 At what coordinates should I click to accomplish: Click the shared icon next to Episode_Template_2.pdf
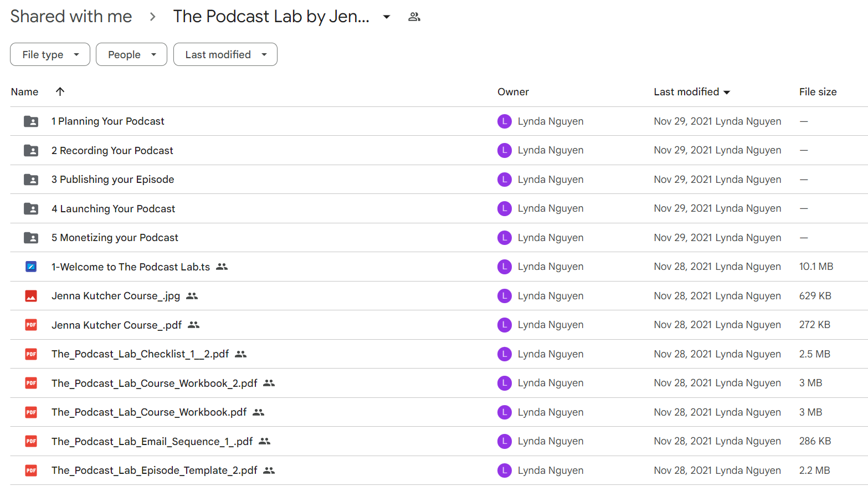click(269, 471)
